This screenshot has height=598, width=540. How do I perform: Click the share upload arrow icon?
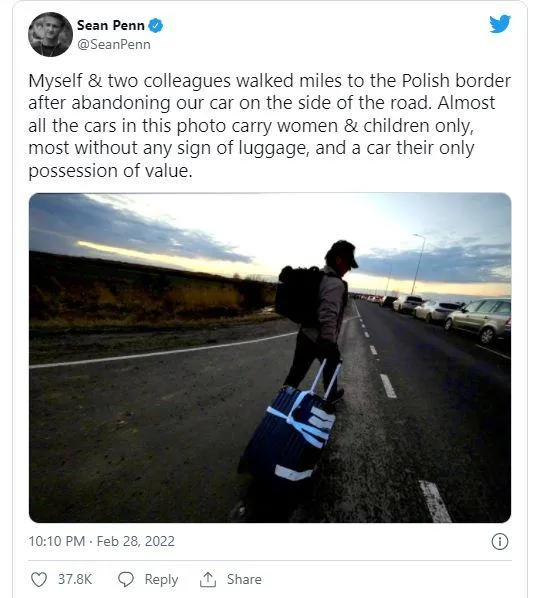(x=208, y=579)
